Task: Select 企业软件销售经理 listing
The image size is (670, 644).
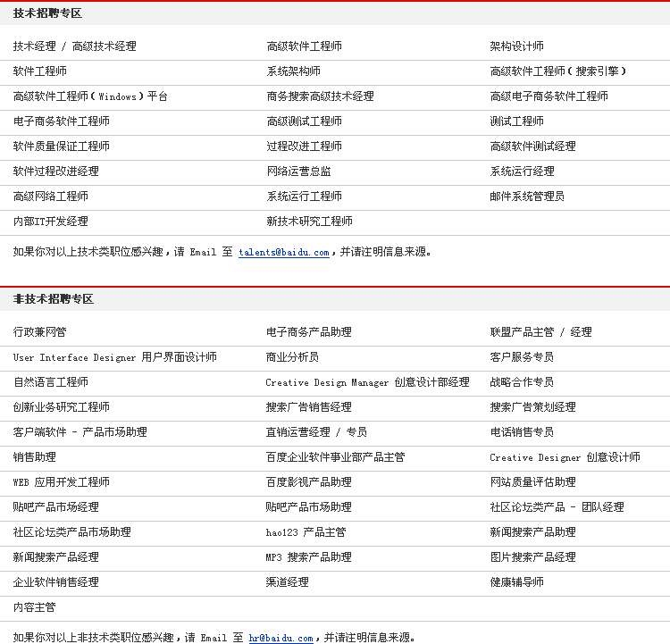Action: (56, 582)
